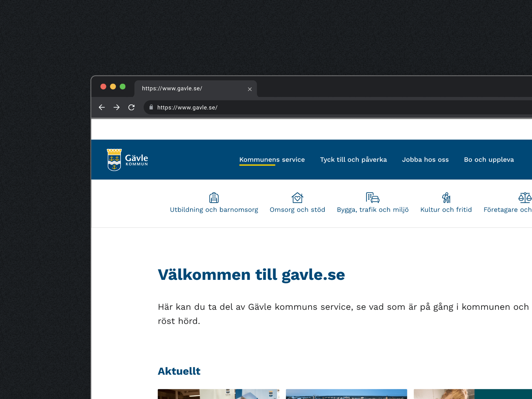Click the house with heart icon
This screenshot has width=532, height=399.
[297, 198]
